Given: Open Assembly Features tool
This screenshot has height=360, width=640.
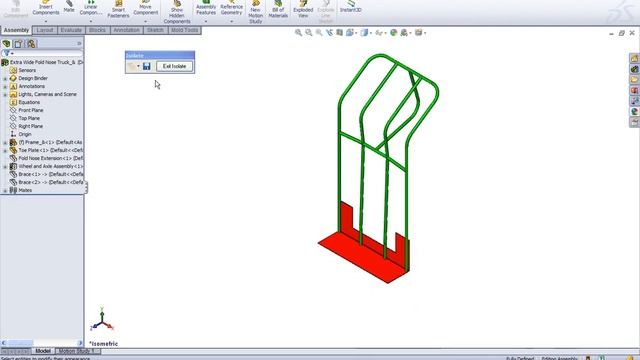Looking at the screenshot, I should click(206, 8).
